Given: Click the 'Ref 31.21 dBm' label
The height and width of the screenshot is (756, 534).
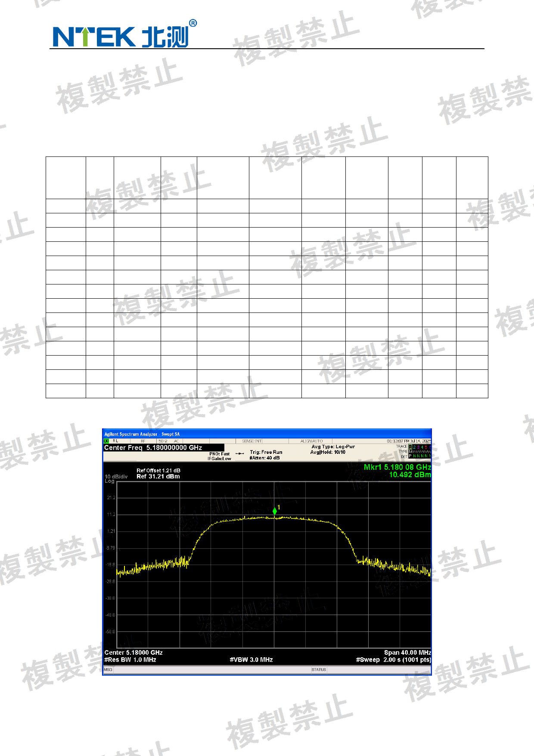Looking at the screenshot, I should (x=158, y=476).
